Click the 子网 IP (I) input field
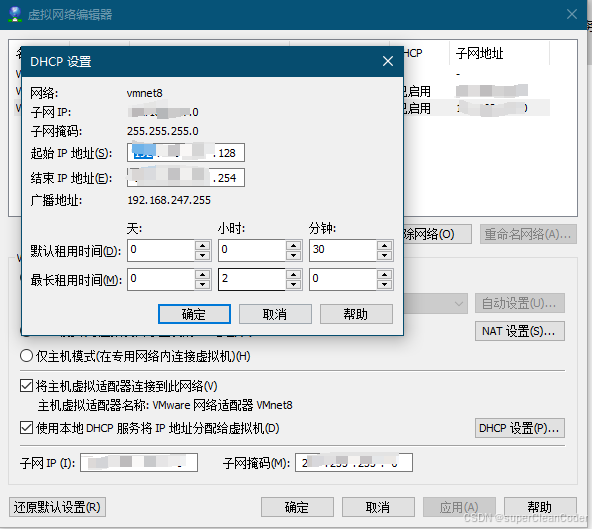The width and height of the screenshot is (592, 529). coord(139,463)
